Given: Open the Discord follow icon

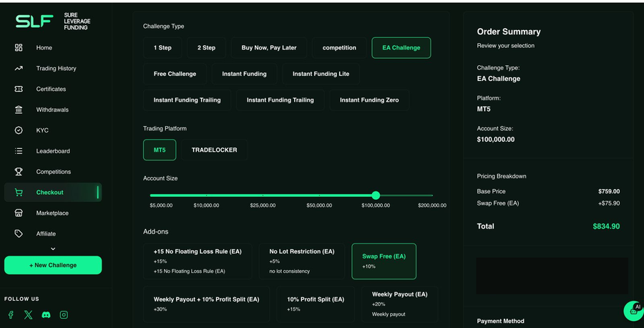Looking at the screenshot, I should [x=46, y=315].
